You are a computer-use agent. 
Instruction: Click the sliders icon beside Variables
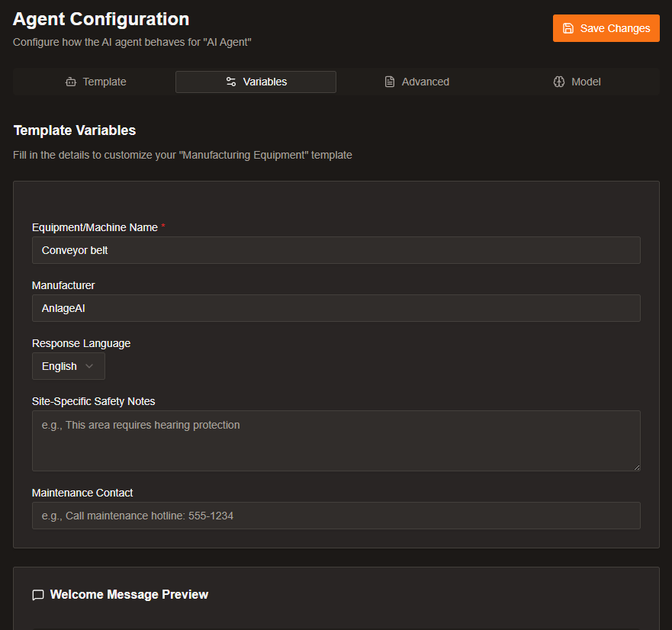click(x=231, y=82)
